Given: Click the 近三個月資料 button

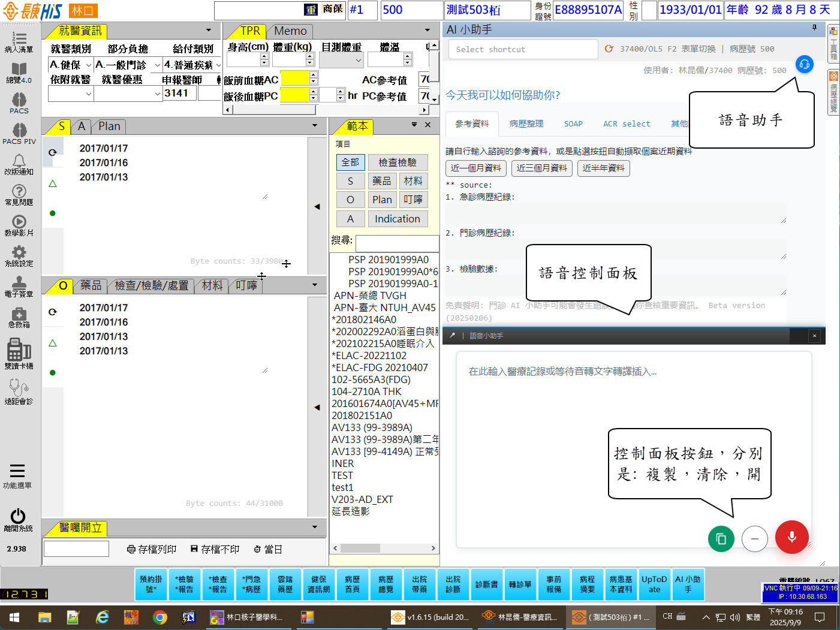Looking at the screenshot, I should pos(541,168).
